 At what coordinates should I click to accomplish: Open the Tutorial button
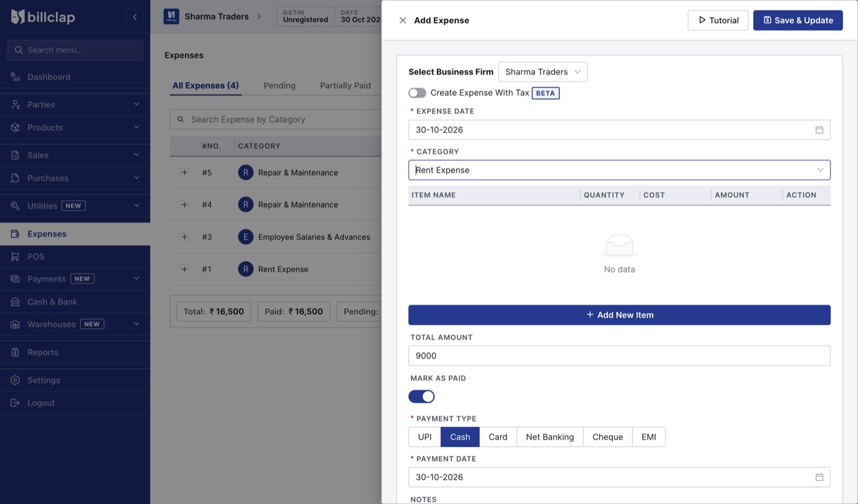[718, 20]
